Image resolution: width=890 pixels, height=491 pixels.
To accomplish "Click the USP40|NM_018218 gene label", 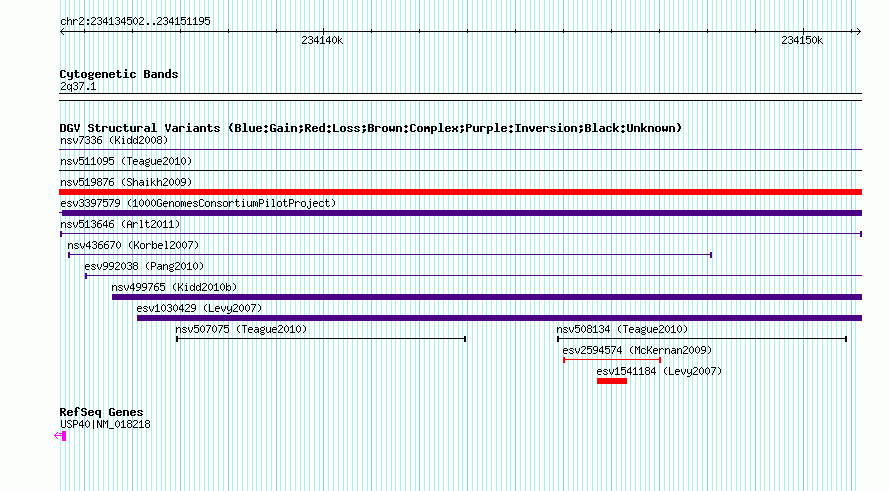I will [105, 424].
